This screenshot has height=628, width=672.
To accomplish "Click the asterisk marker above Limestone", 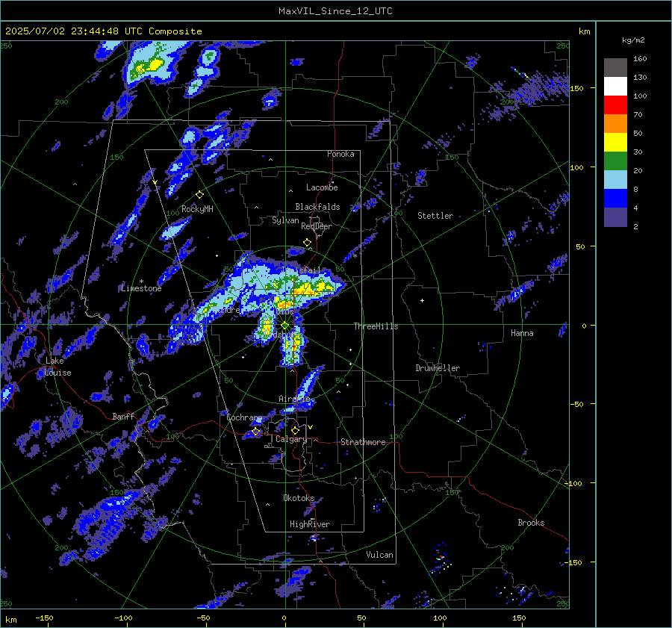I will point(141,282).
